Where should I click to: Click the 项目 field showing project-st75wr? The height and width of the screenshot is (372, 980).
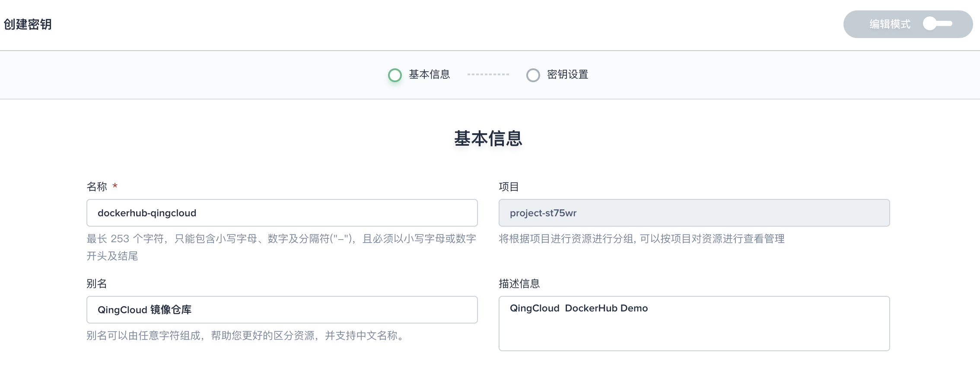pos(694,213)
